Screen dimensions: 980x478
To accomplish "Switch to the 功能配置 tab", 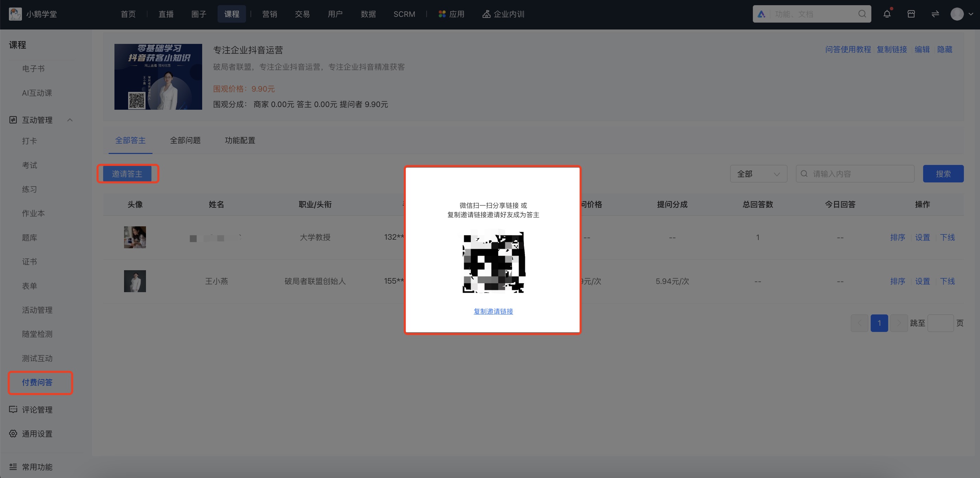I will point(240,141).
